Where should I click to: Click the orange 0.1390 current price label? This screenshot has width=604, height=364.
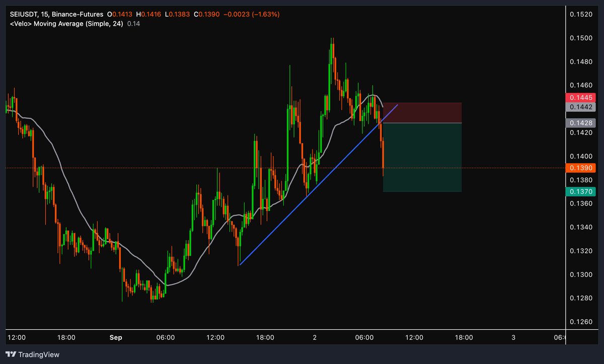point(581,168)
